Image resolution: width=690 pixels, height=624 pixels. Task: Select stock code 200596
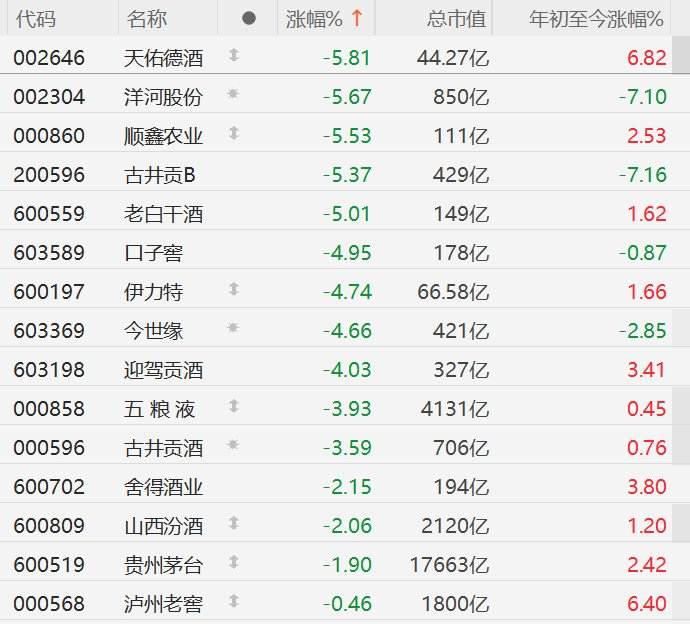pyautogui.click(x=49, y=175)
